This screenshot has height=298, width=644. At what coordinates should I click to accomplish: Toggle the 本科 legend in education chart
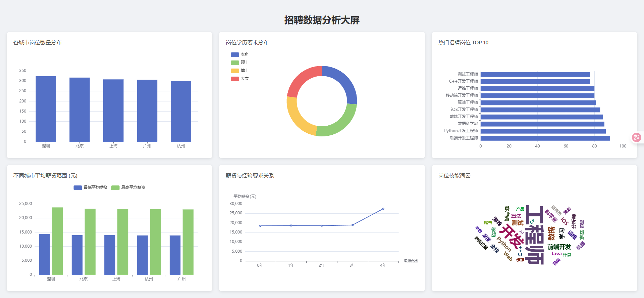pos(239,54)
